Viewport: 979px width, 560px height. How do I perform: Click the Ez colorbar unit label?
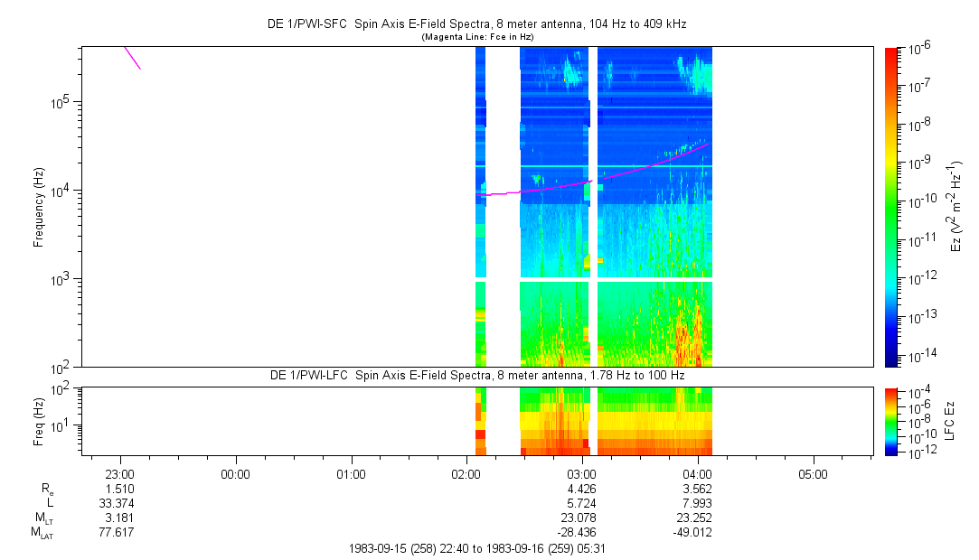[956, 205]
